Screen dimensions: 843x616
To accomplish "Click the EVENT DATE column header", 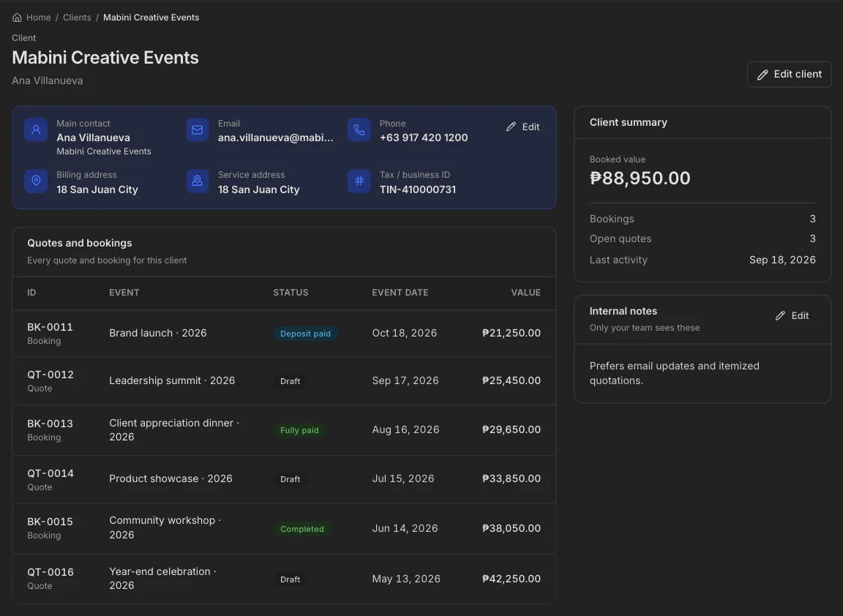I will coord(400,293).
